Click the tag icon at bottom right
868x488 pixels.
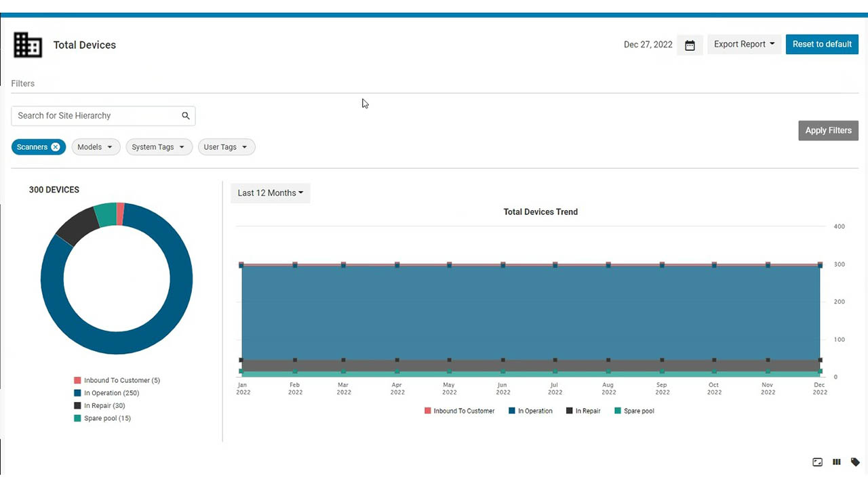coord(855,462)
